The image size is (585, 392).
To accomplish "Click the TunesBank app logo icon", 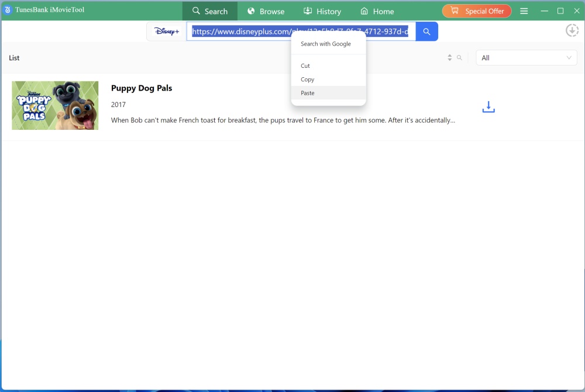I will (x=8, y=11).
